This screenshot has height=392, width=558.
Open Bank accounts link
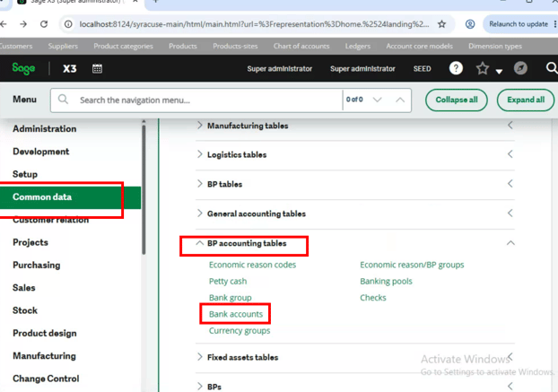coord(236,314)
